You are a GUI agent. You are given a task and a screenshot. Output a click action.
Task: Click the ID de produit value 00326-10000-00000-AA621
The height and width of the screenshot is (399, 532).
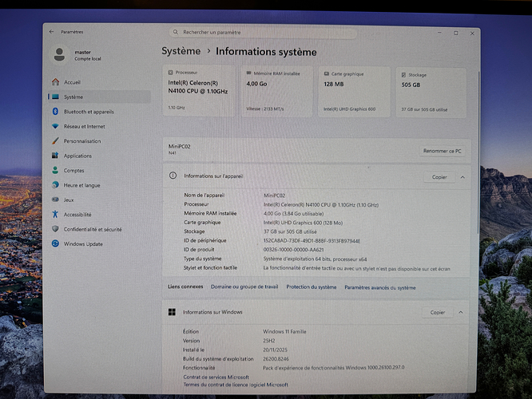pyautogui.click(x=293, y=250)
